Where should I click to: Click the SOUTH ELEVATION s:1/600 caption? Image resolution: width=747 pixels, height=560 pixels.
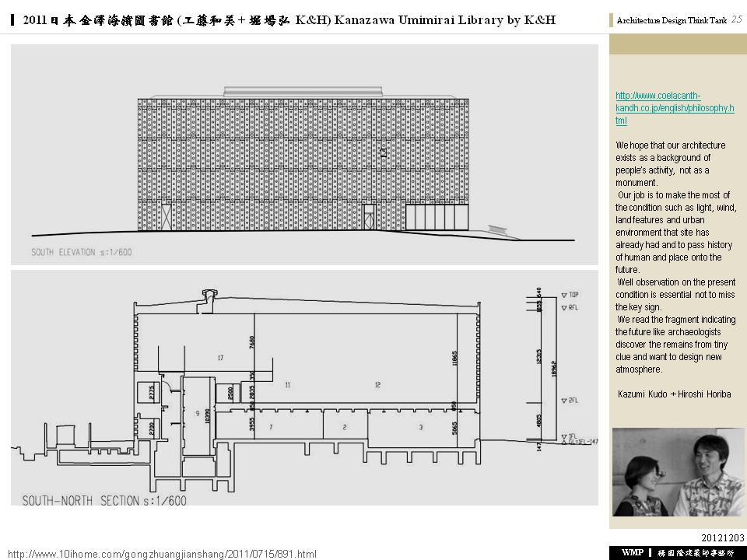tap(82, 252)
